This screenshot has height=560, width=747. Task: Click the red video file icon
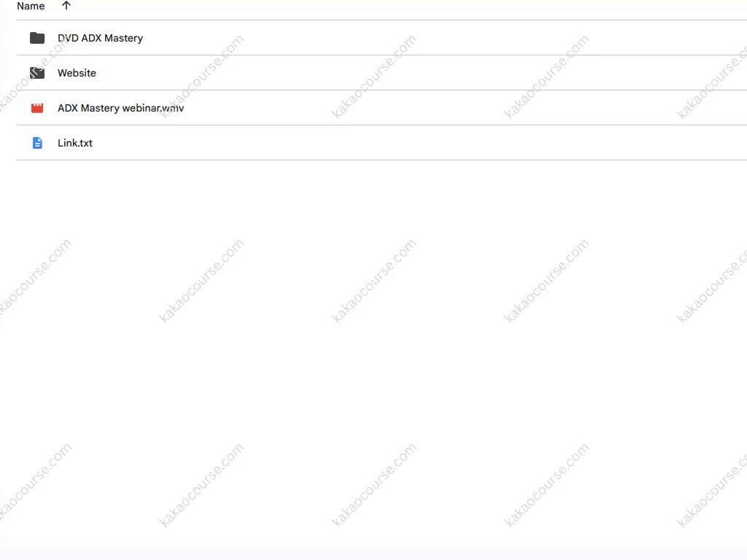pos(37,108)
